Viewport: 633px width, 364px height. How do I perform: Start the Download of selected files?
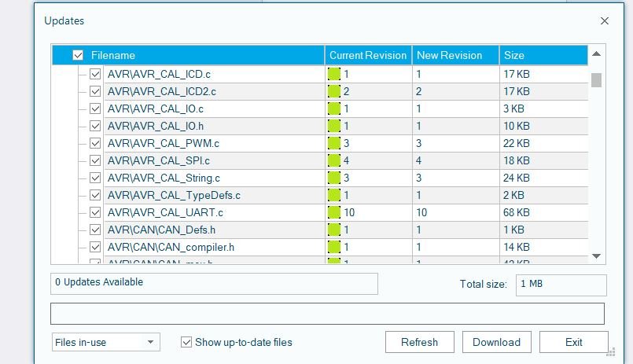pos(496,342)
